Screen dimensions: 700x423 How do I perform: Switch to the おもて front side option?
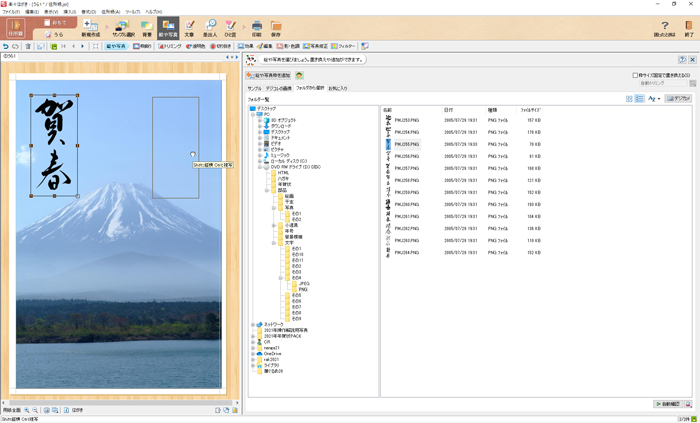coord(57,21)
